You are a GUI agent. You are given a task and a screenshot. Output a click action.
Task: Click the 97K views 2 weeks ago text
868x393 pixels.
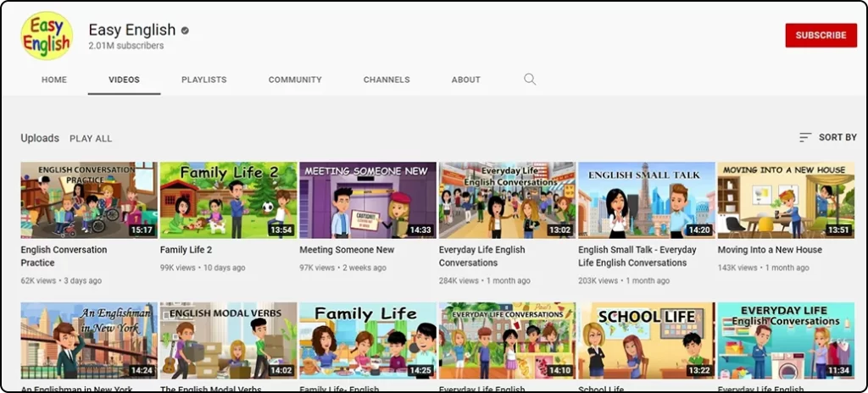click(x=343, y=268)
